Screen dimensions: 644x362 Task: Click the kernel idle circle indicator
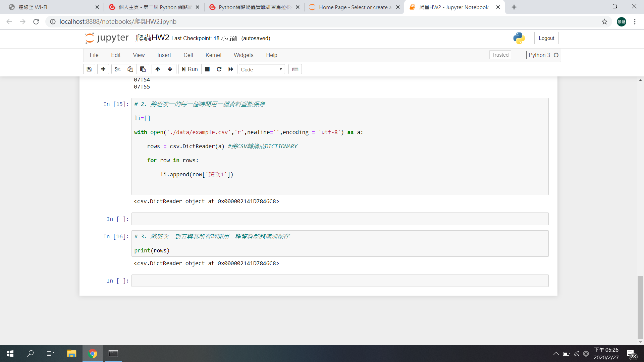(x=556, y=55)
